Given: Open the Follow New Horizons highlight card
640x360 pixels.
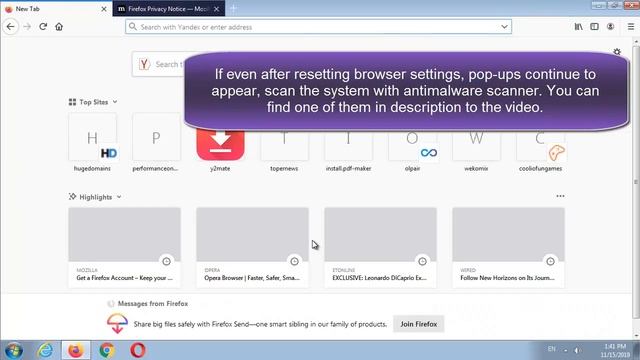Looking at the screenshot, I should pos(508,247).
